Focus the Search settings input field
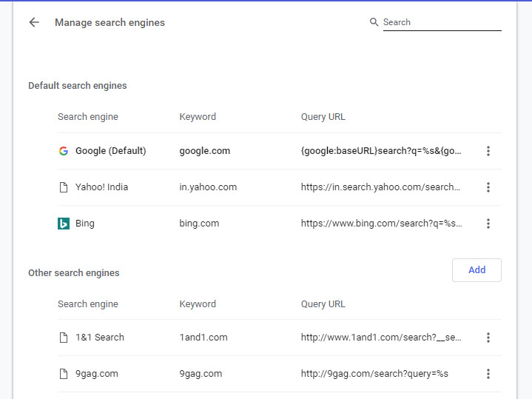The height and width of the screenshot is (399, 532). click(x=442, y=22)
